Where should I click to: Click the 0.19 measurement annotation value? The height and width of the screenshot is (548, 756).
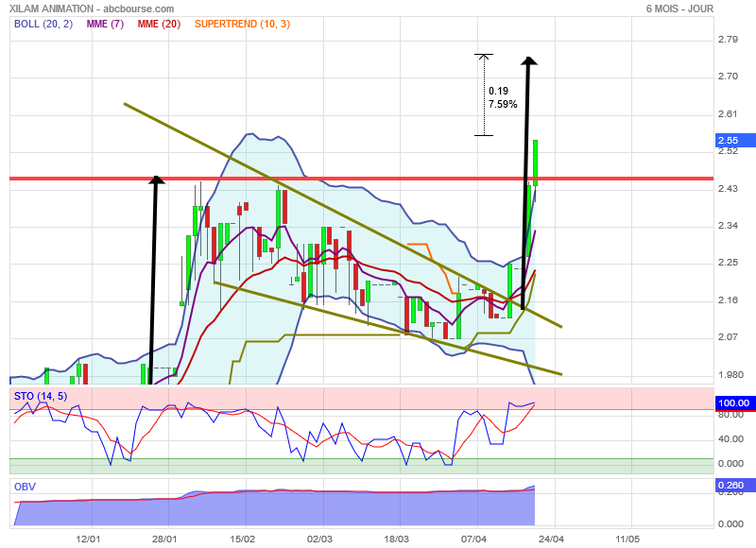point(498,91)
